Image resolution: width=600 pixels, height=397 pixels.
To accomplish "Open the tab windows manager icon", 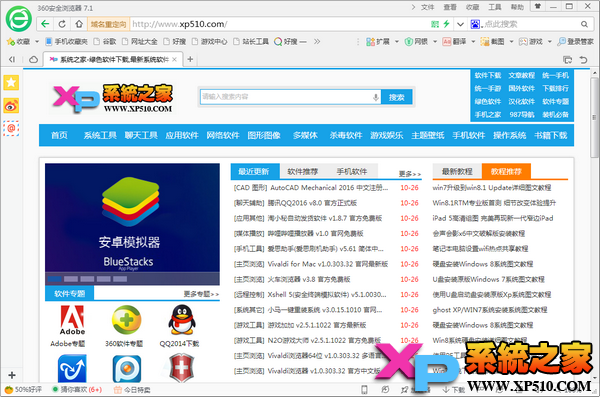I will [x=567, y=59].
